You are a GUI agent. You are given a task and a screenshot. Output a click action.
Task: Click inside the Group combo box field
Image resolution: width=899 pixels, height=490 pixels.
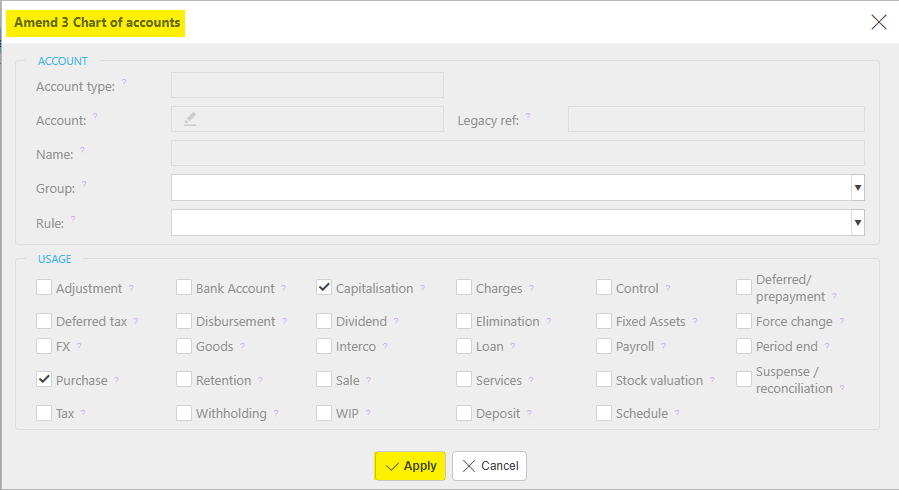click(x=511, y=188)
